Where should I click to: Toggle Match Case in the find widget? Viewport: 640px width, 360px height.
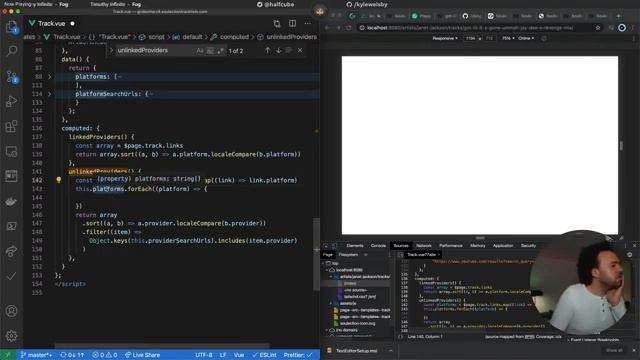coord(200,51)
